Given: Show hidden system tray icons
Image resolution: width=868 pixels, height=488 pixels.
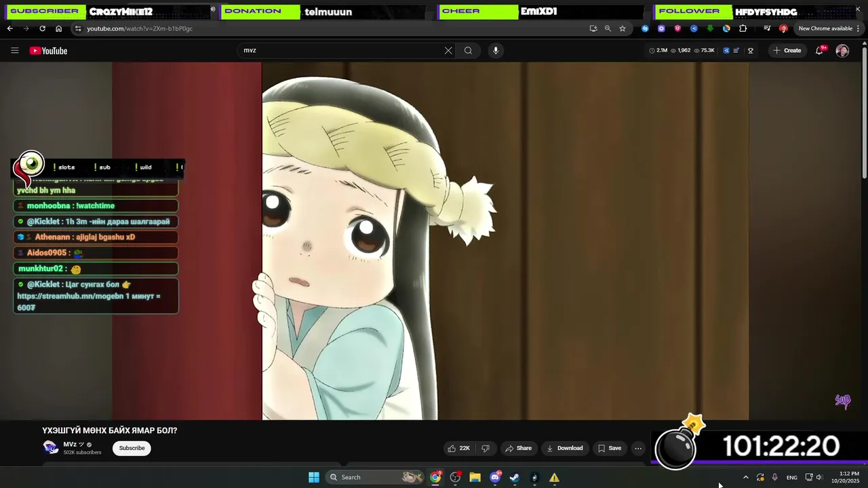Looking at the screenshot, I should pyautogui.click(x=745, y=477).
